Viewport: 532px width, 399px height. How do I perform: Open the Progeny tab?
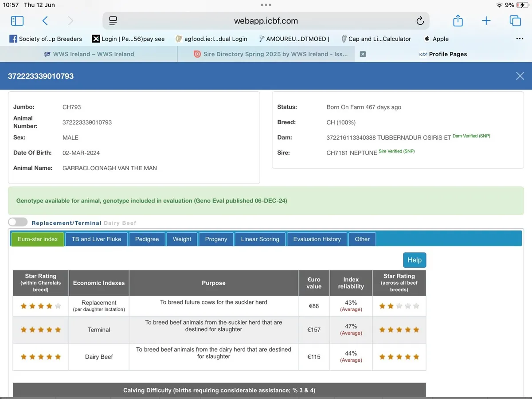[216, 239]
